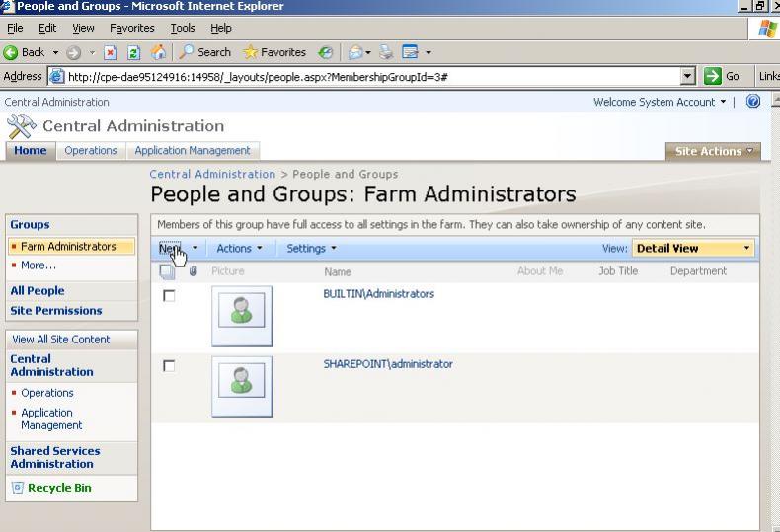Open the Help menu

(221, 28)
